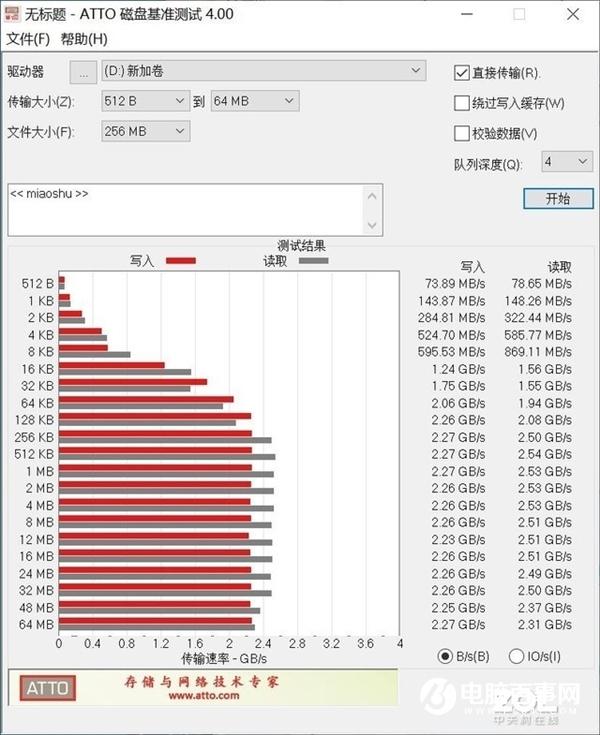Click the red 写入 legend swatch
600x735 pixels.
pyautogui.click(x=181, y=261)
